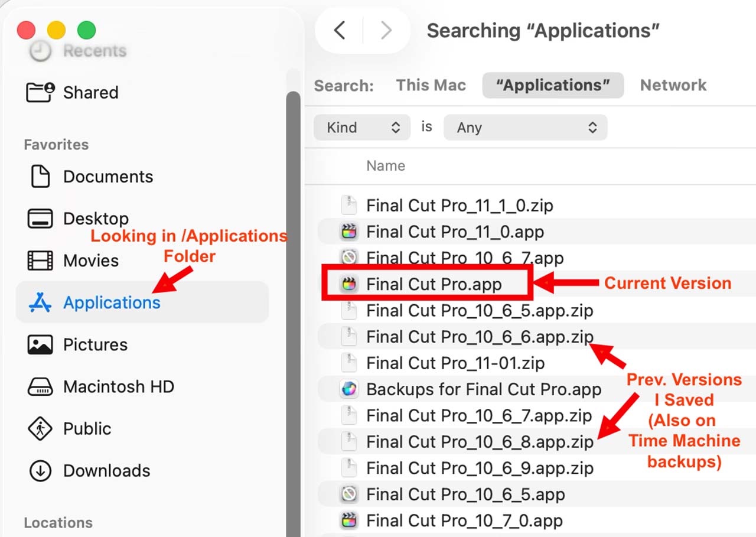
Task: Click the Pictures icon in the sidebar
Action: point(40,344)
